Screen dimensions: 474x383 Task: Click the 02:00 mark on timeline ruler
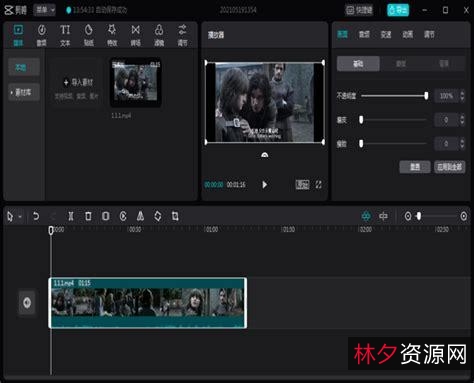click(x=365, y=229)
